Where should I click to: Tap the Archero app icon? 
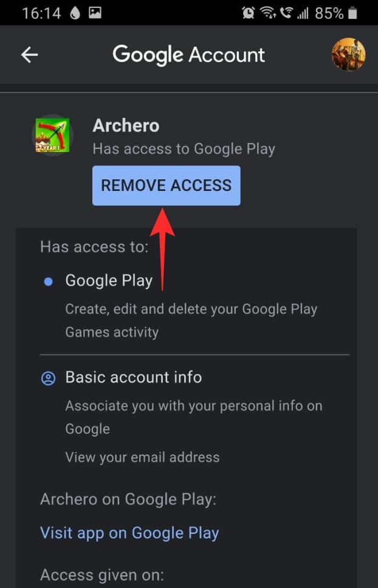point(52,135)
